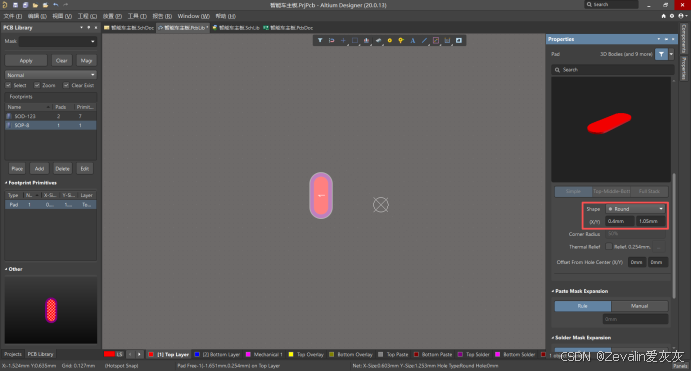Click the red current layer color swatch
692x371 pixels.
pos(109,354)
